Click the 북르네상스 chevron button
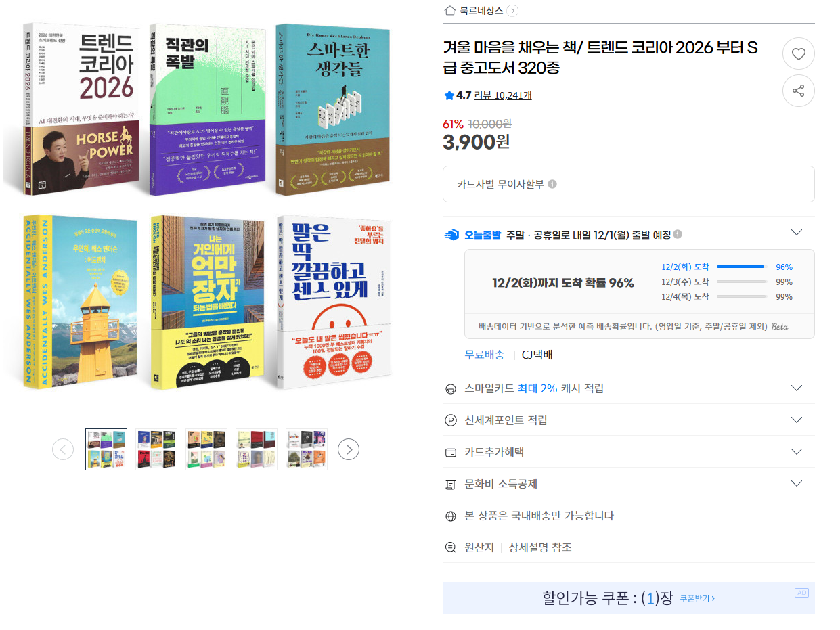The width and height of the screenshot is (840, 630). click(512, 10)
